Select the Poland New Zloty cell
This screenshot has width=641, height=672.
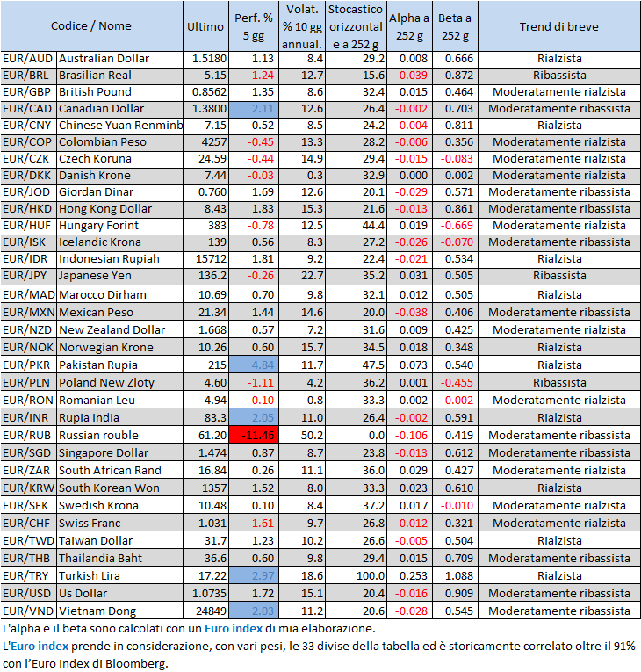[x=120, y=383]
